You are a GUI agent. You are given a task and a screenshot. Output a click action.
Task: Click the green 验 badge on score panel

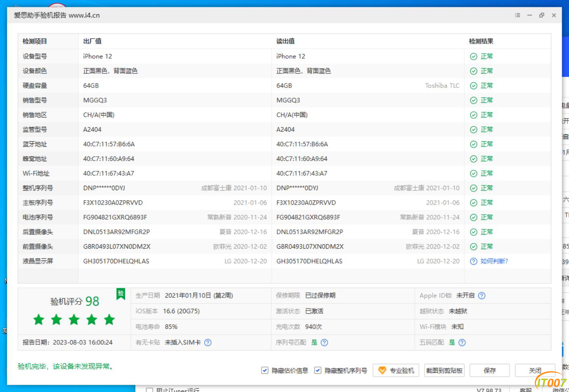pos(121,294)
